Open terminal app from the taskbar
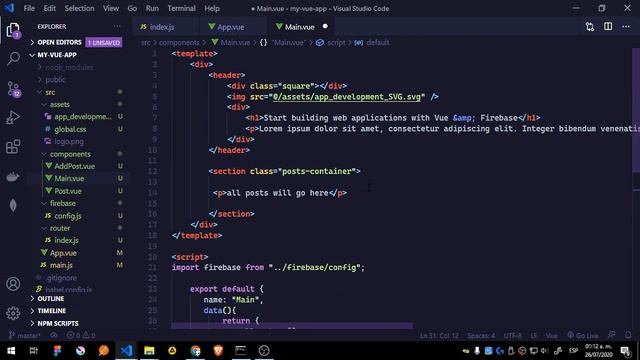 pos(241,351)
